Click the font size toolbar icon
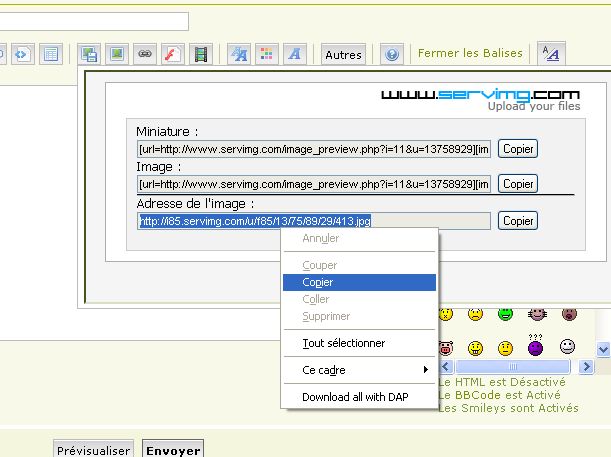The height and width of the screenshot is (457, 611). point(239,54)
